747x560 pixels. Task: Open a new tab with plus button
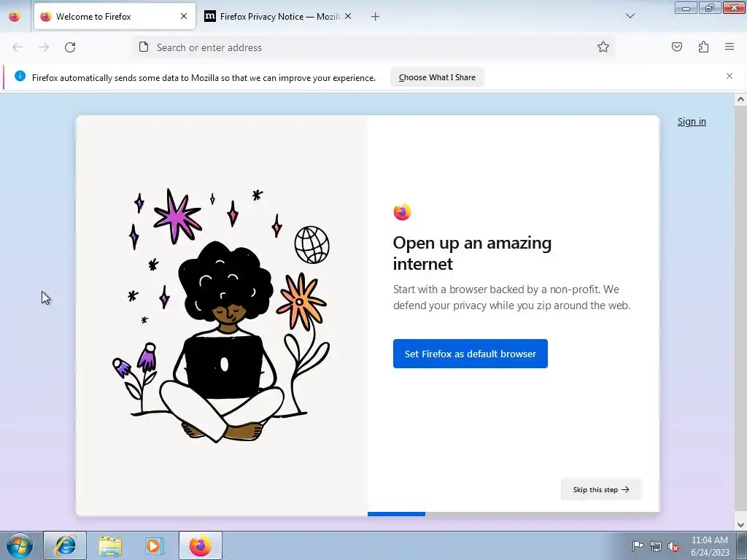[376, 17]
